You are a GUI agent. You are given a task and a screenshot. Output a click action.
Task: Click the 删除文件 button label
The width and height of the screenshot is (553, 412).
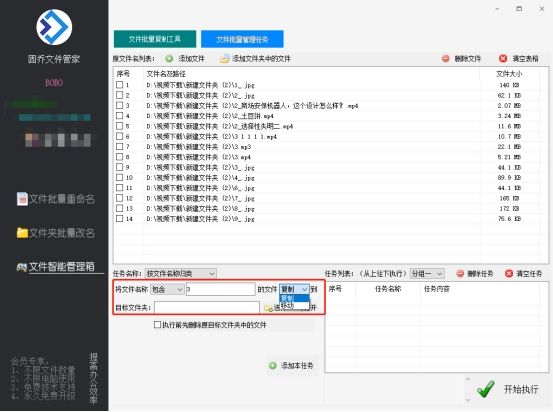[x=468, y=59]
